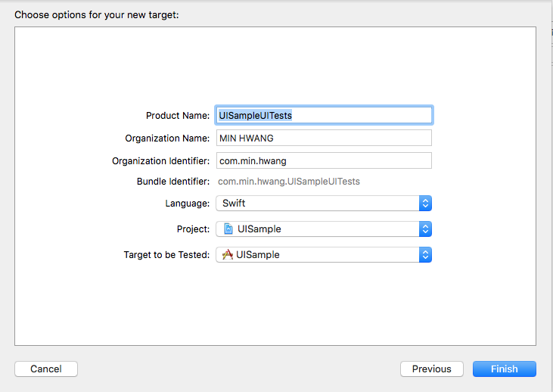
Task: Edit the Organization Identifier field
Action: (x=324, y=160)
